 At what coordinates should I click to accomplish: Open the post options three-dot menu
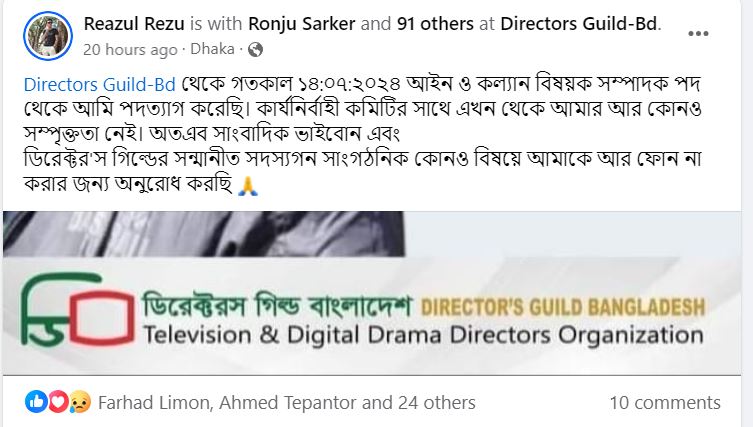click(x=698, y=34)
